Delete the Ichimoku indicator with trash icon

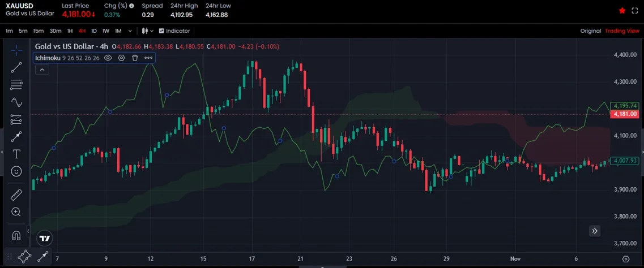[135, 58]
